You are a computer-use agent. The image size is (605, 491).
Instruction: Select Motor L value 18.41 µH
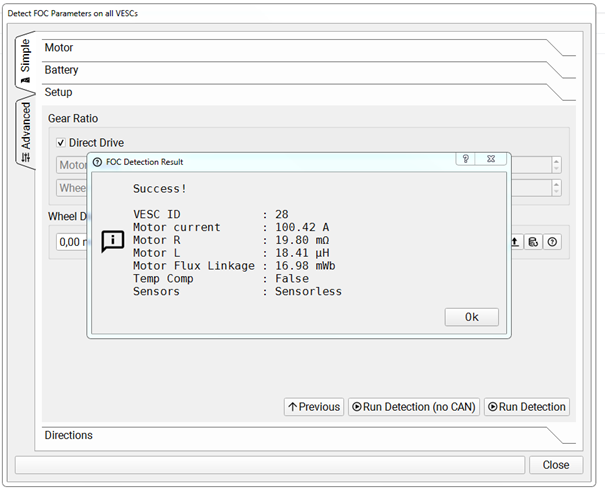tap(302, 253)
